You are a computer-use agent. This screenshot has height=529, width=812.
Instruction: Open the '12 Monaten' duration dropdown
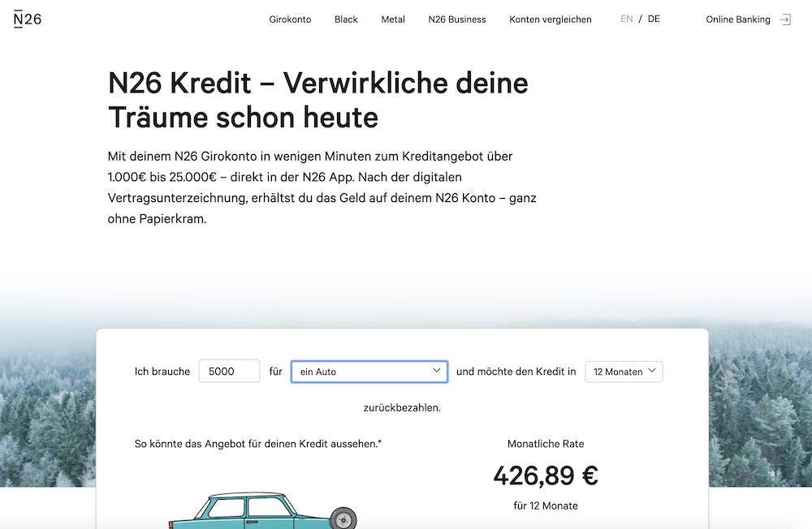point(624,372)
